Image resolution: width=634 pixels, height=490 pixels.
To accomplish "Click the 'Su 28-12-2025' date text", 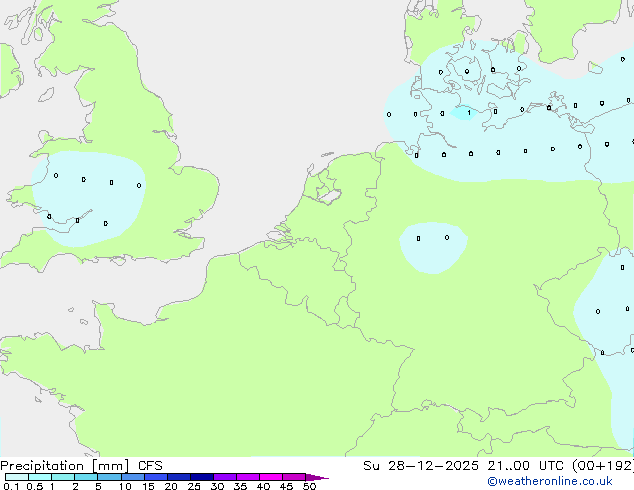I will click(421, 466).
